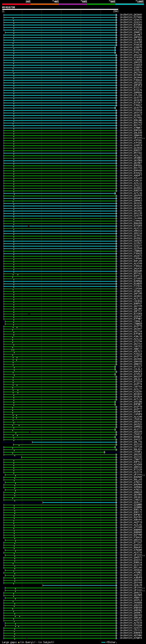
Task: Click the arrowhead ending the P27480 alignment bar
Action: pyautogui.click(x=116, y=18)
